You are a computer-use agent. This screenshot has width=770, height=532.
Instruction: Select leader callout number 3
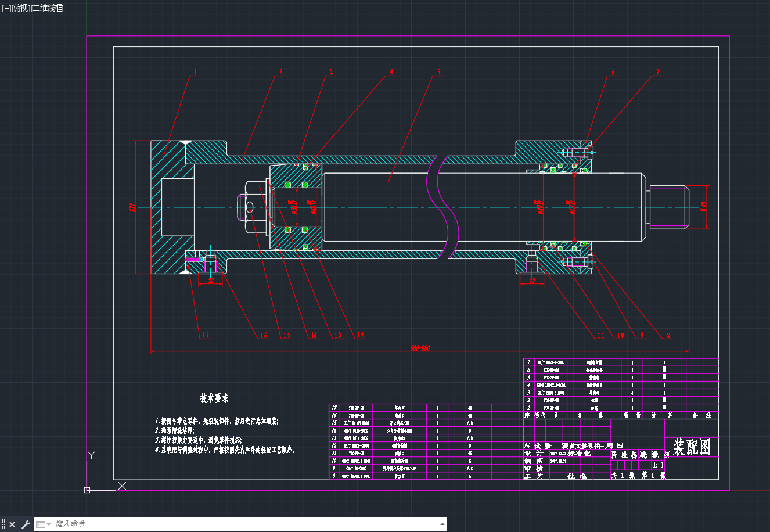point(332,73)
